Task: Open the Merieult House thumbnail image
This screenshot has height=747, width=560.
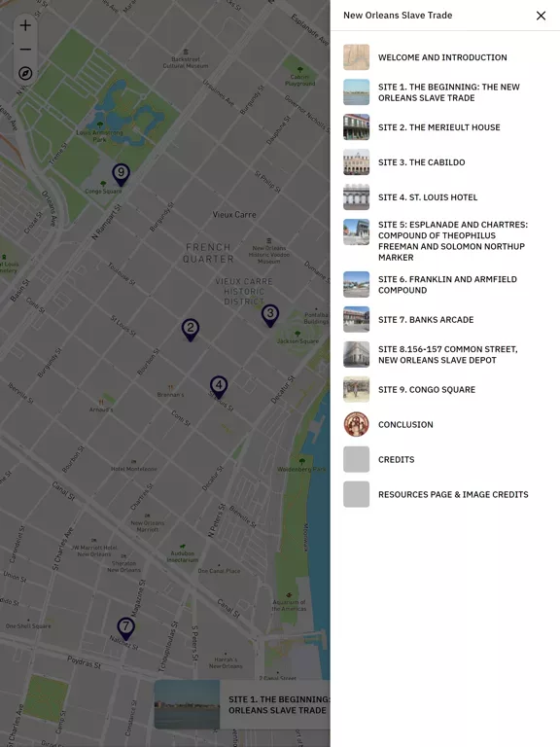Action: (356, 127)
